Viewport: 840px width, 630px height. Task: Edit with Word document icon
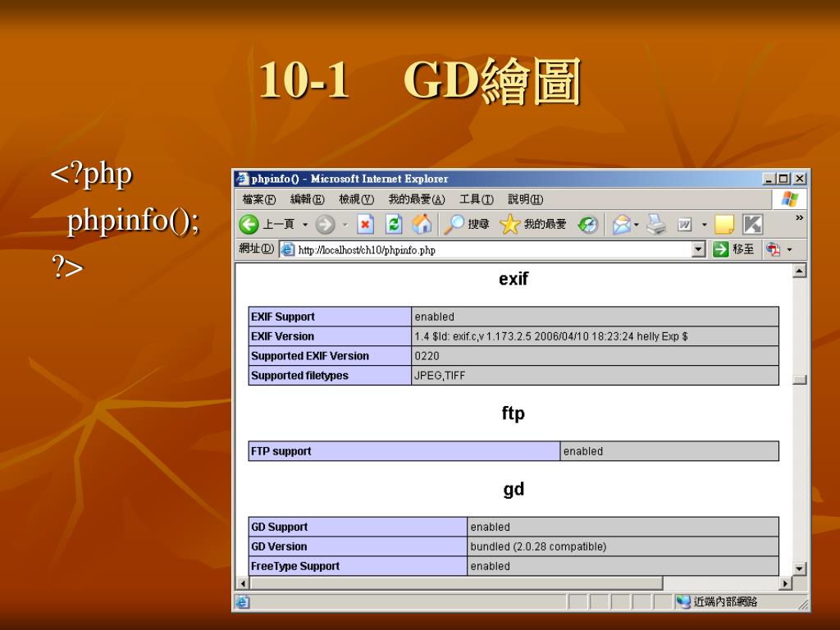click(685, 225)
